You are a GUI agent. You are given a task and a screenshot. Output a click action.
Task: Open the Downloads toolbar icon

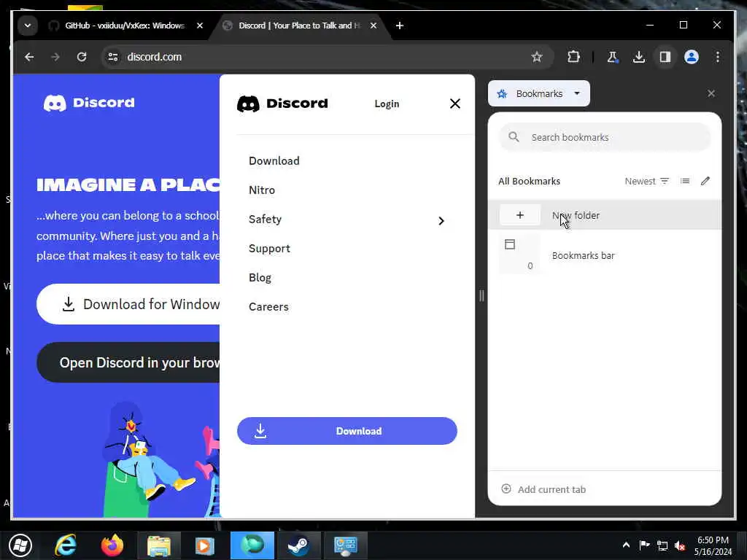point(639,57)
